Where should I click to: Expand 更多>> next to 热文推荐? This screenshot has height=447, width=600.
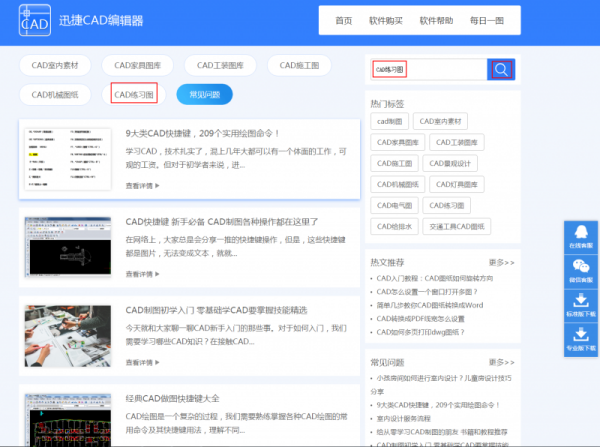[501, 262]
